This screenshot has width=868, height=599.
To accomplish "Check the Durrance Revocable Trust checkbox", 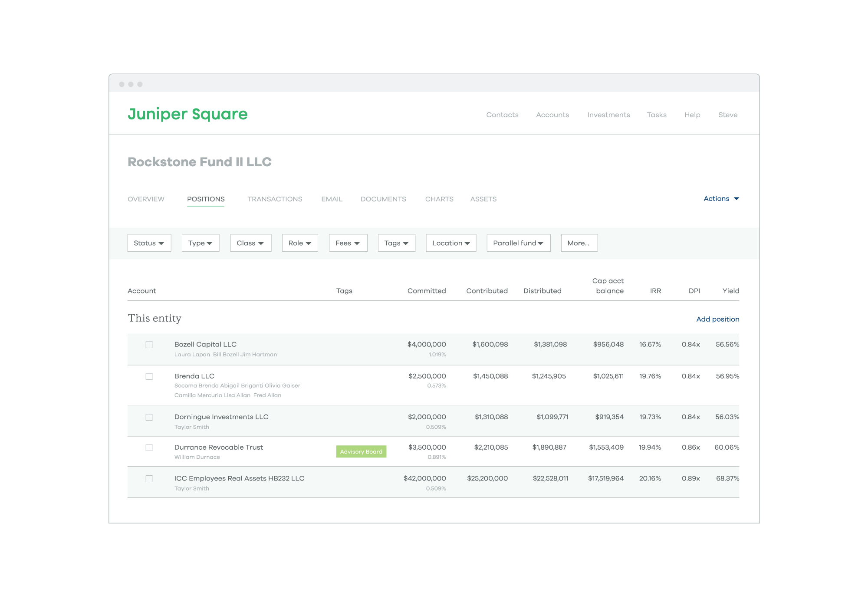I will pos(149,448).
